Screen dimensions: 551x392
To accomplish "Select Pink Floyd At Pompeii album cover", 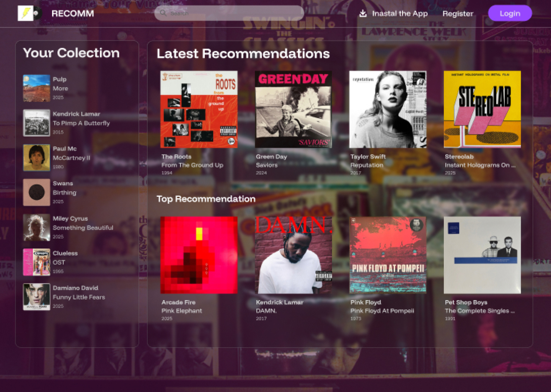I will point(388,255).
